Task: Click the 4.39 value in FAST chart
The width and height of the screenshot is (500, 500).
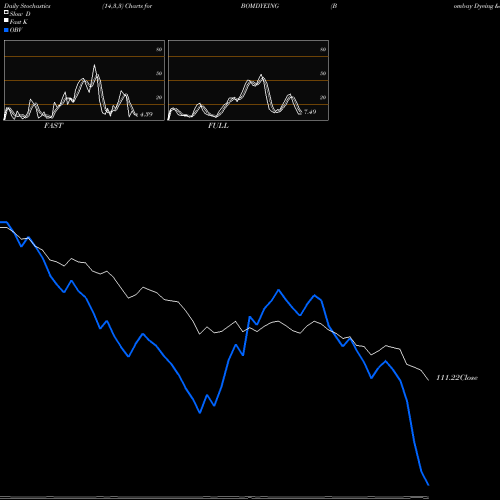Action: [146, 114]
